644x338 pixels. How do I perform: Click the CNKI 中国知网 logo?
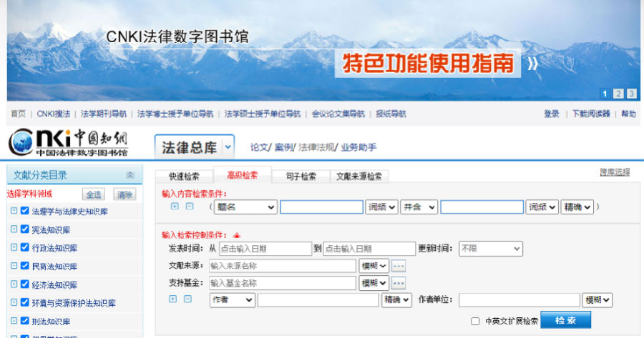68,143
